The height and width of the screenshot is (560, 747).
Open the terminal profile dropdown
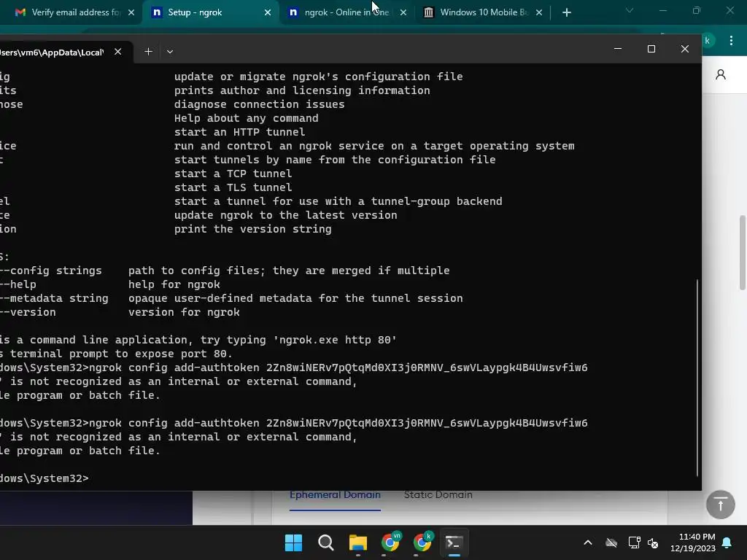170,52
